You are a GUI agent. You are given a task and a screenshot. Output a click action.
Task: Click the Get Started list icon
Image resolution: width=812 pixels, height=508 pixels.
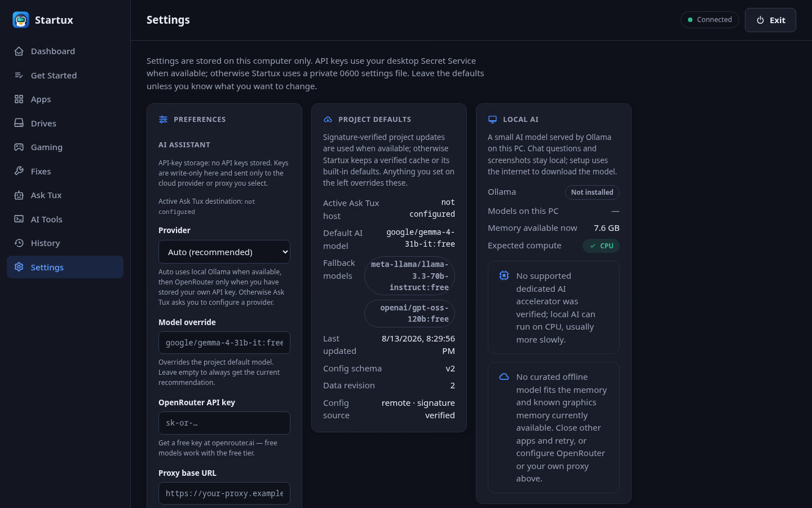(x=19, y=75)
